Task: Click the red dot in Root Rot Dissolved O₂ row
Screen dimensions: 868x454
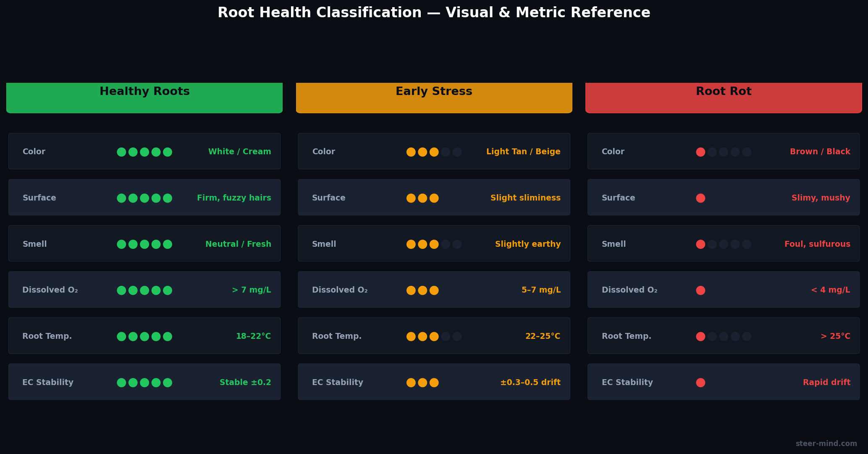Action: (700, 290)
